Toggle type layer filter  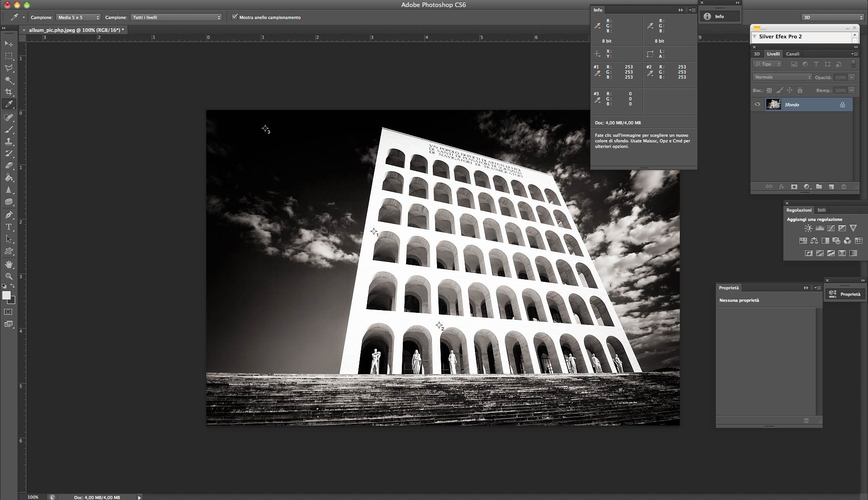(x=816, y=64)
